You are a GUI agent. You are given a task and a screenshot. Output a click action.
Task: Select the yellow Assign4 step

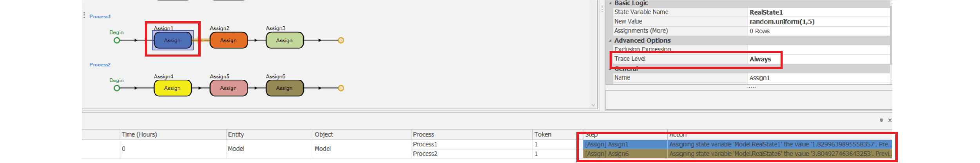(172, 88)
